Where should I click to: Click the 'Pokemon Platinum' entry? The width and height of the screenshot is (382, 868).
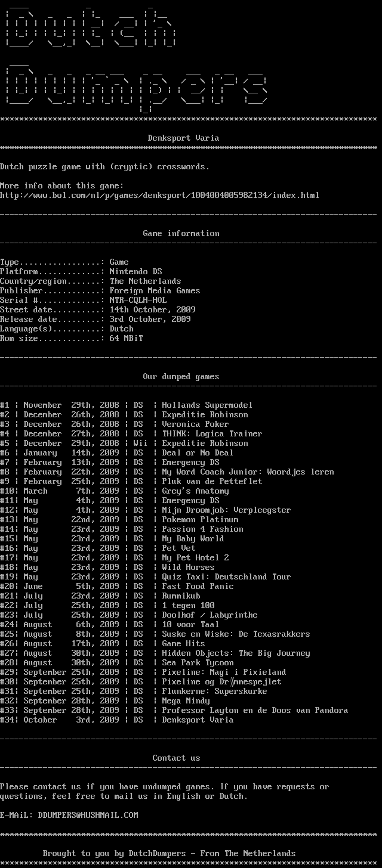point(201,519)
